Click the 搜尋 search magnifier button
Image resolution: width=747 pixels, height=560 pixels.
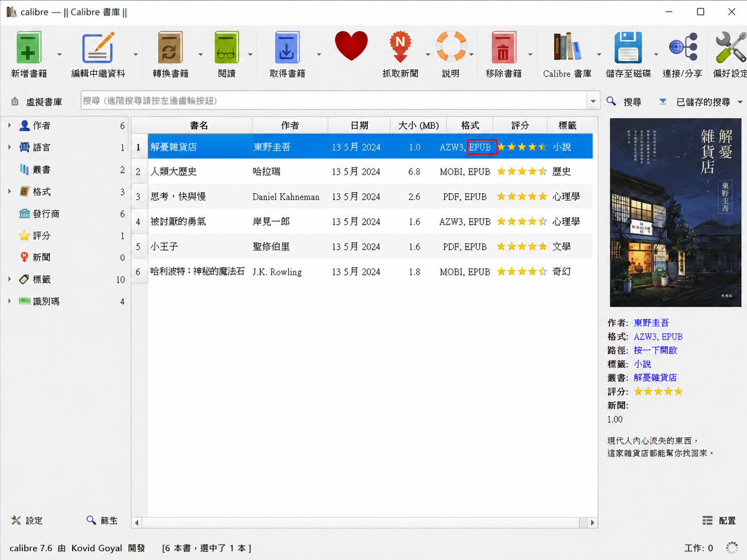point(624,102)
